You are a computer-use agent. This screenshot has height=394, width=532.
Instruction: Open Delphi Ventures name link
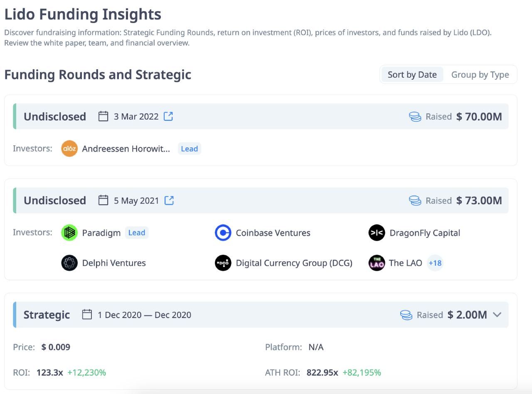114,263
